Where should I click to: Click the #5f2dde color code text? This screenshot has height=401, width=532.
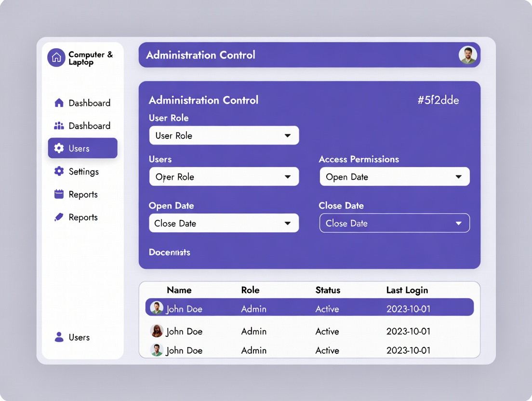point(438,100)
